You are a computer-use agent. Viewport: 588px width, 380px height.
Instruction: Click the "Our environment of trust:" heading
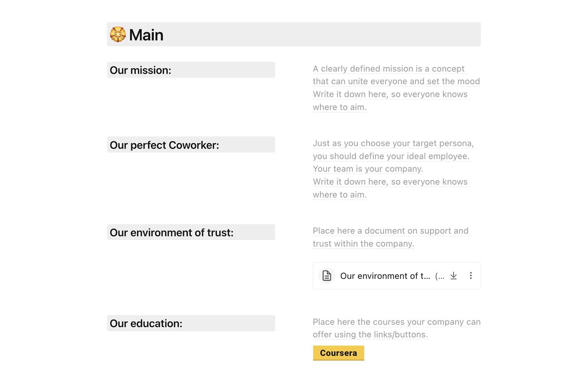coord(172,232)
